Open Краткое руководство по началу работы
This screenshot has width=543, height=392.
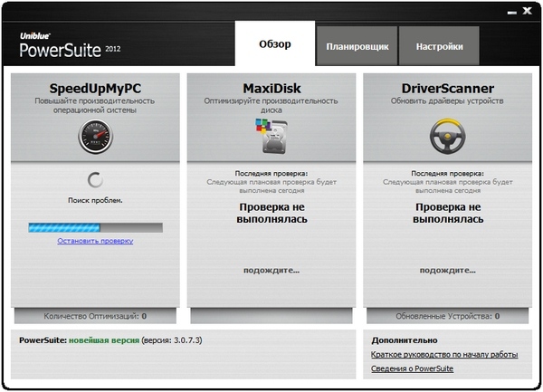tap(444, 356)
